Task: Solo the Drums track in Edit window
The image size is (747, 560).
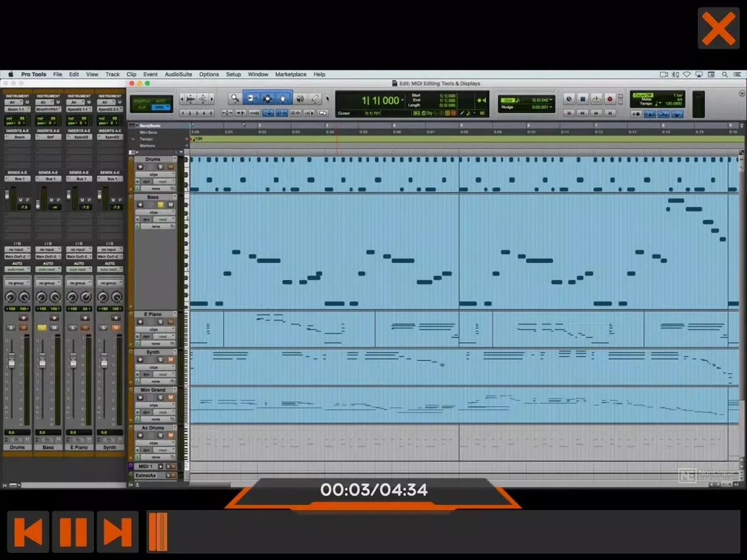Action: 160,167
